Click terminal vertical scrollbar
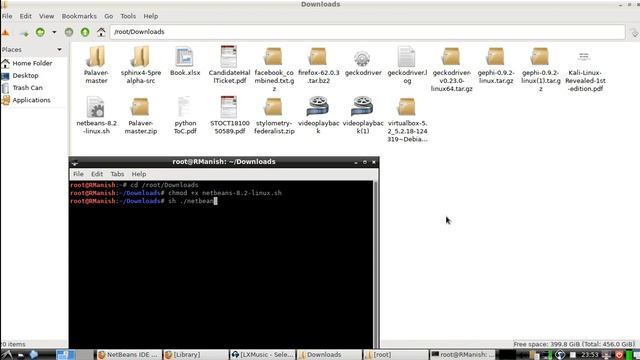The height and width of the screenshot is (360, 640). (x=376, y=264)
